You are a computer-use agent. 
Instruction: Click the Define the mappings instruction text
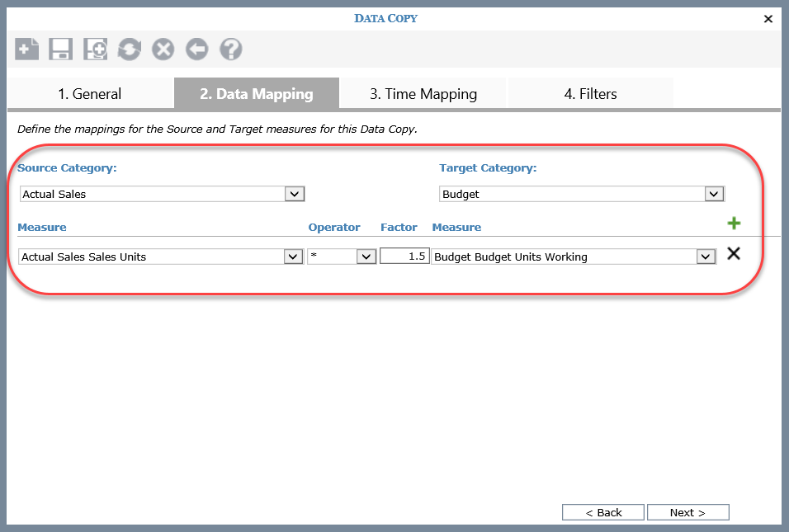click(217, 129)
